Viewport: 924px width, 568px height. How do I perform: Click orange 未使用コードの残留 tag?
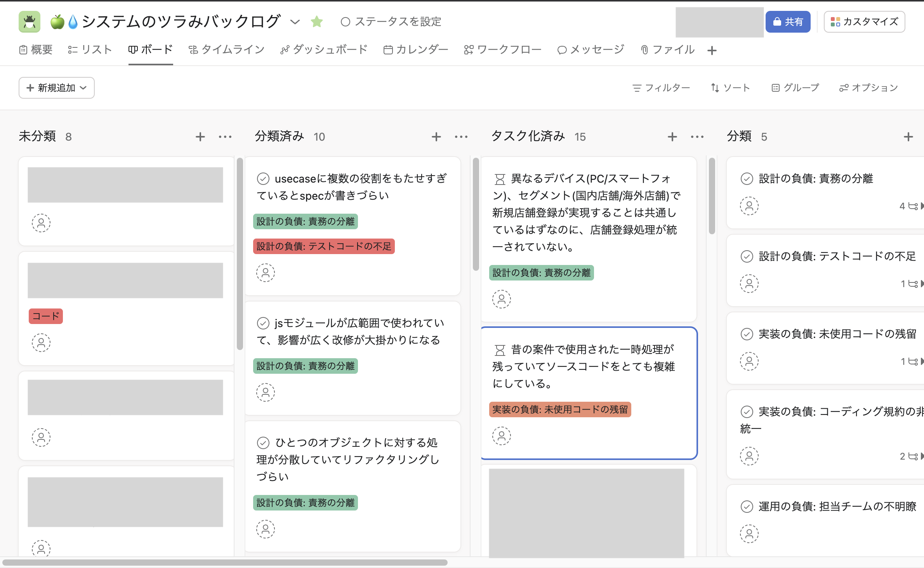[x=560, y=409]
